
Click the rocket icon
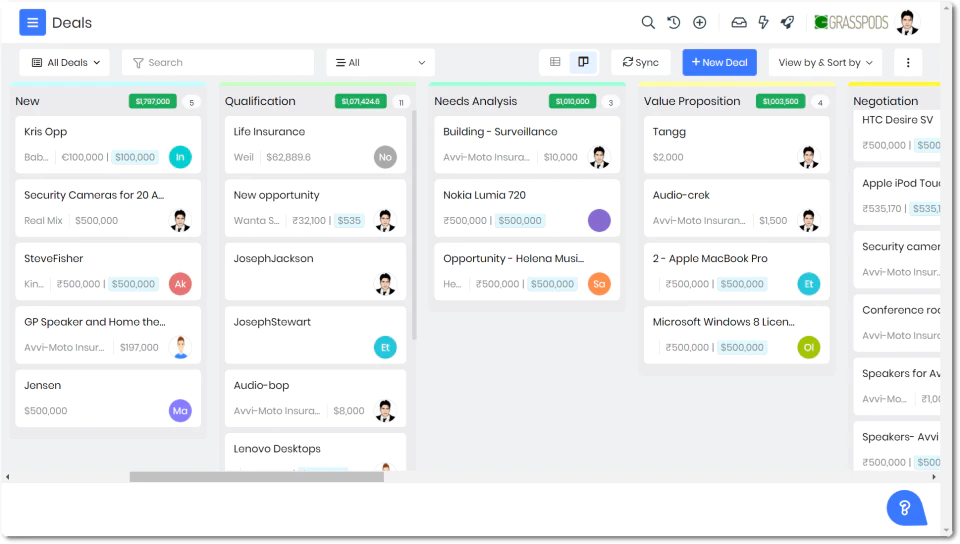point(787,23)
